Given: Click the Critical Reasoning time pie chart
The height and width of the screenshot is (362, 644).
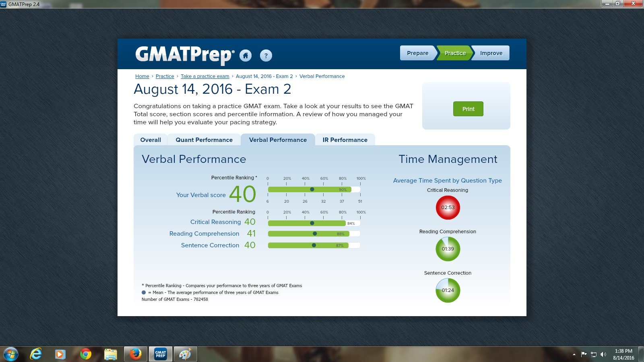Looking at the screenshot, I should (x=448, y=208).
